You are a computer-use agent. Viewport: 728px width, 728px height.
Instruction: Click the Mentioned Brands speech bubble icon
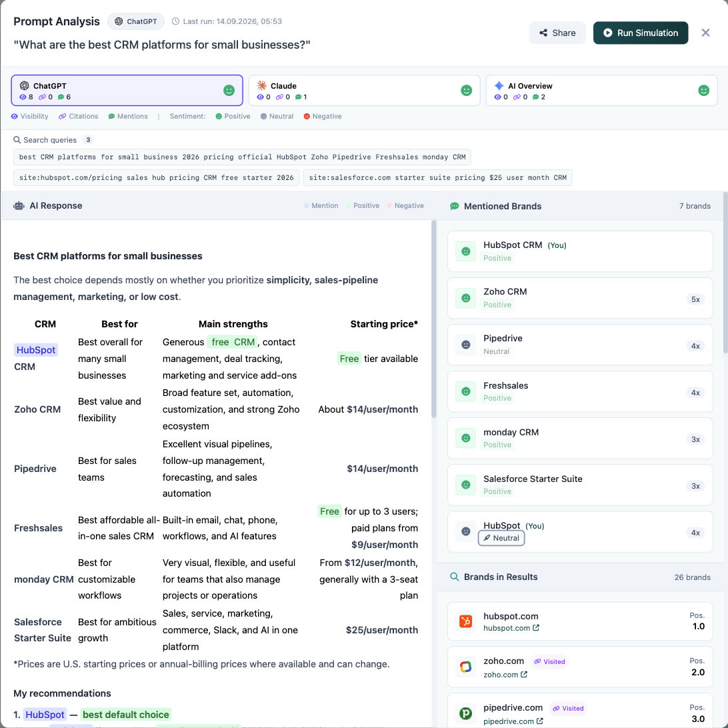tap(454, 206)
